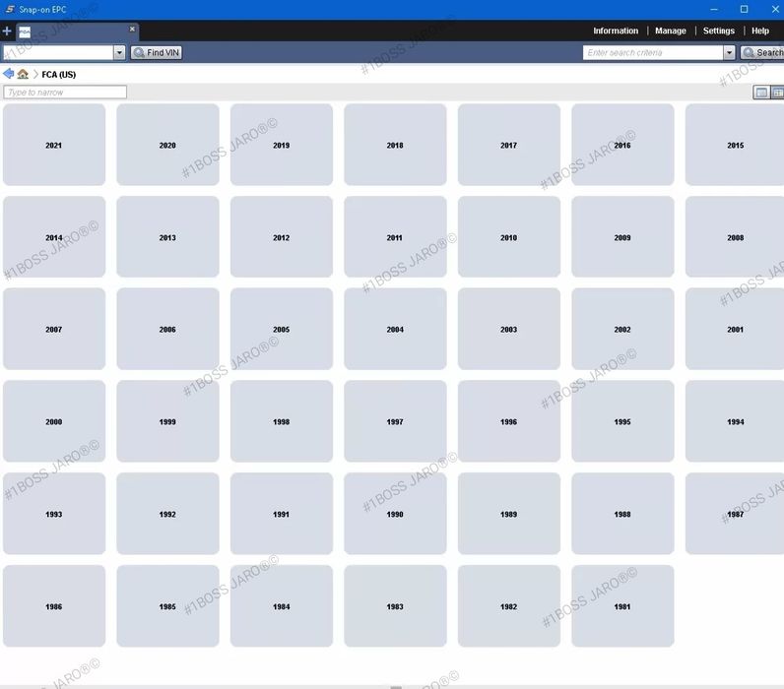Go to the home icon
Image resolution: width=784 pixels, height=689 pixels.
(x=23, y=74)
